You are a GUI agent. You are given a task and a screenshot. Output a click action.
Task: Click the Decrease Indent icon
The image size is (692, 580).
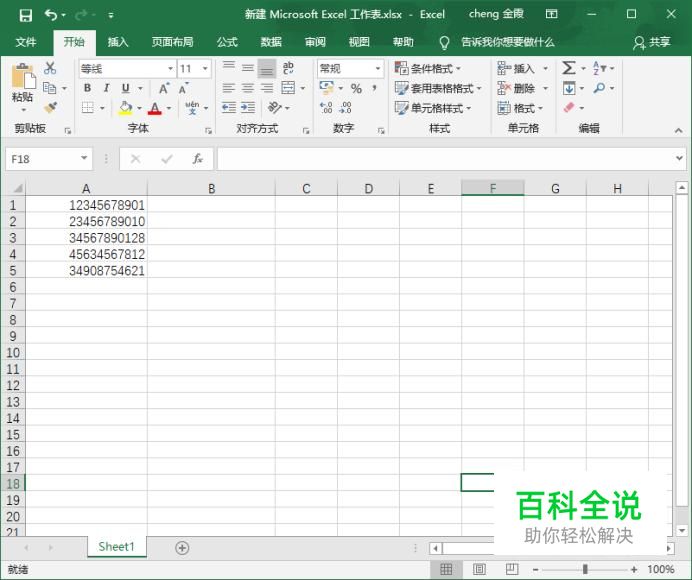click(229, 108)
